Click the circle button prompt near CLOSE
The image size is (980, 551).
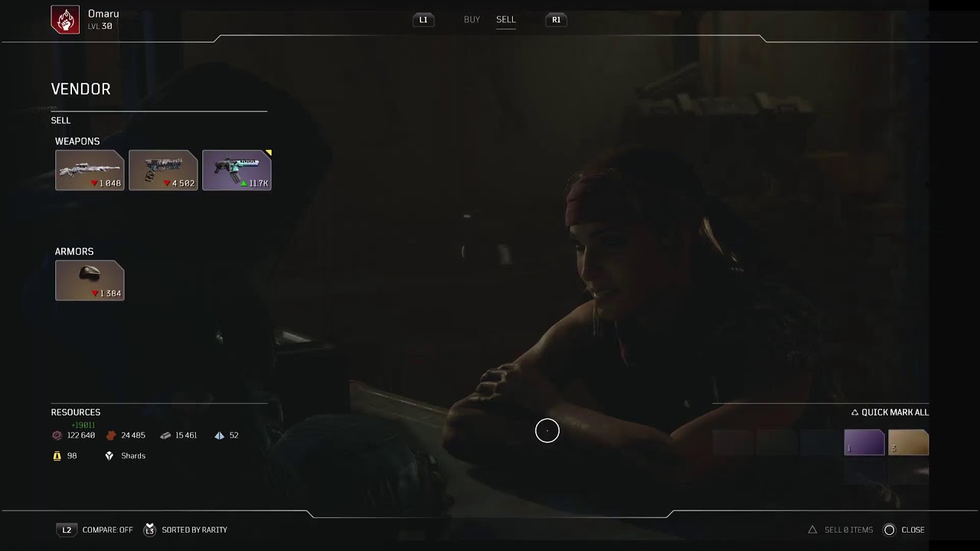[889, 530]
